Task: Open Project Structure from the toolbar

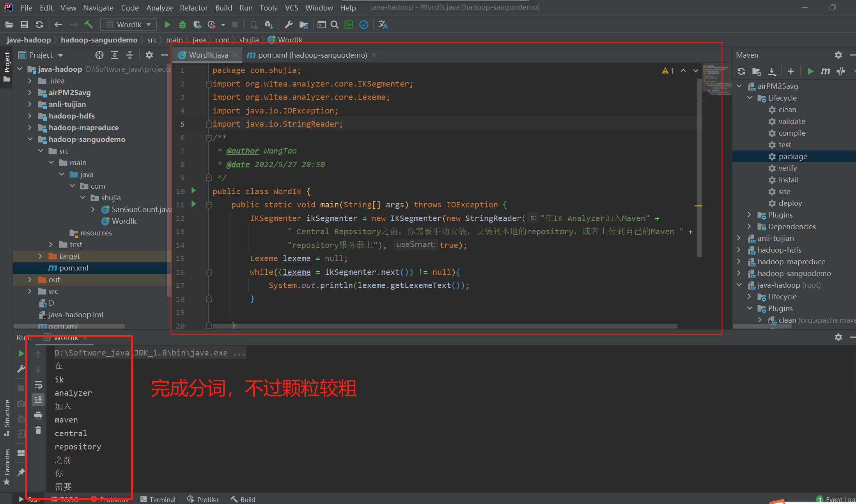Action: point(304,25)
